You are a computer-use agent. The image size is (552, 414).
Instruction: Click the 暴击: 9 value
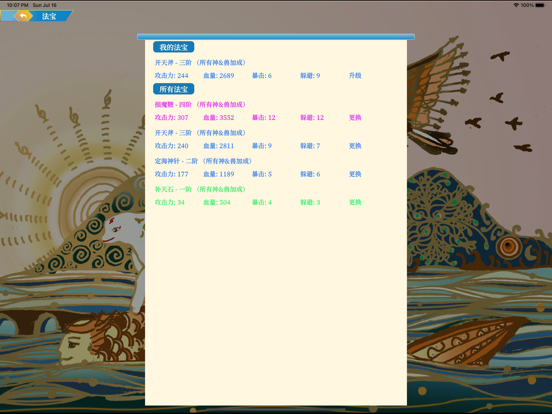tap(262, 146)
